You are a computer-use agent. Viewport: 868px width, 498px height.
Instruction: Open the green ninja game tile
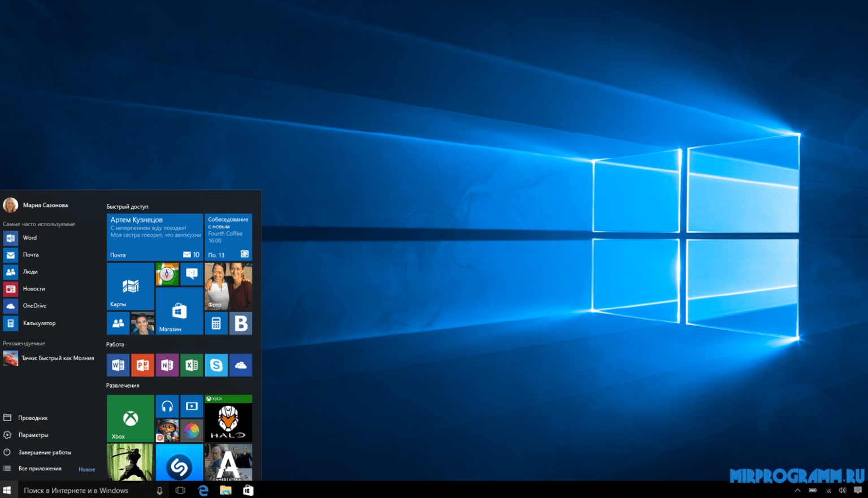point(130,462)
